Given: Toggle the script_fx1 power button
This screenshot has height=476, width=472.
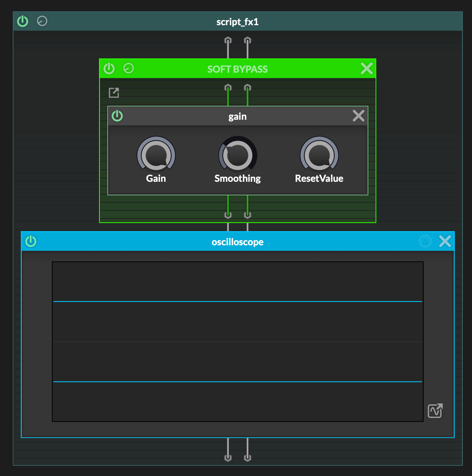Looking at the screenshot, I should pos(23,21).
